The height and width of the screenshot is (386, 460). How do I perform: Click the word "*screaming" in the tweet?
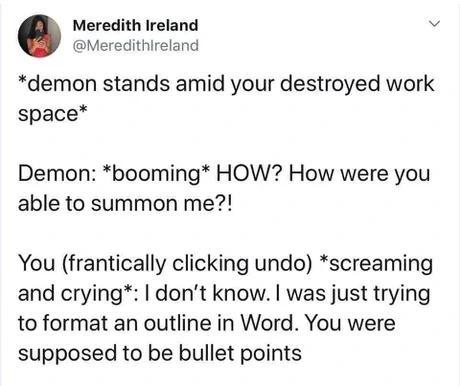click(376, 265)
